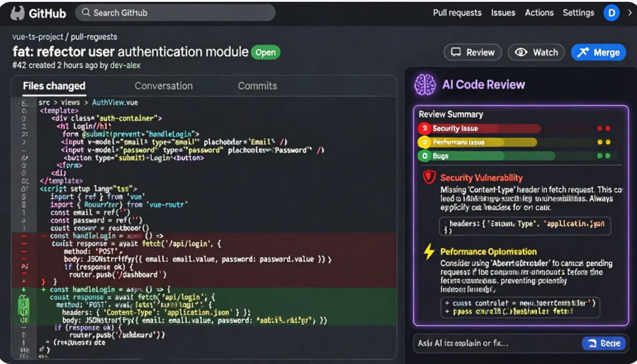Click the added 'Content-Type' headers code line

[x=156, y=313]
